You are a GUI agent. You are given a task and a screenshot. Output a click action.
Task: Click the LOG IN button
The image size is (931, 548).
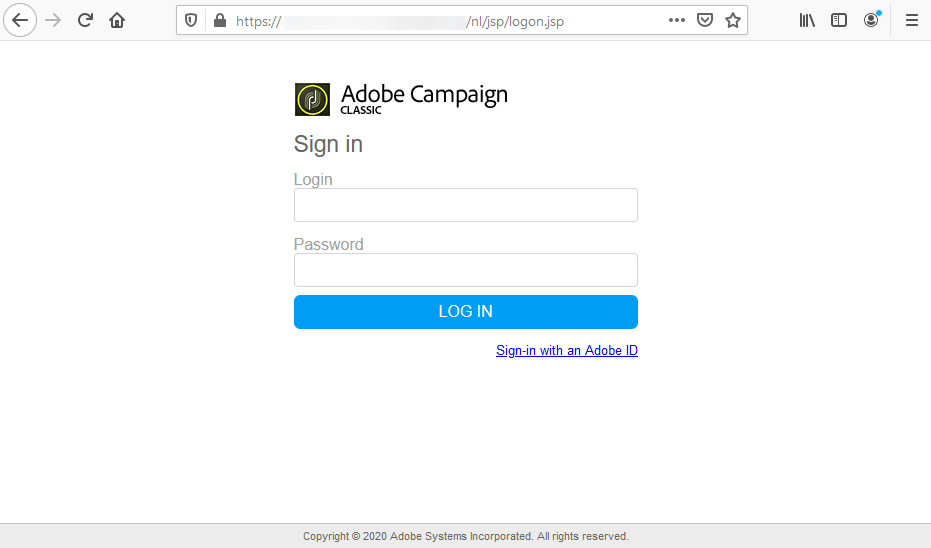point(466,312)
